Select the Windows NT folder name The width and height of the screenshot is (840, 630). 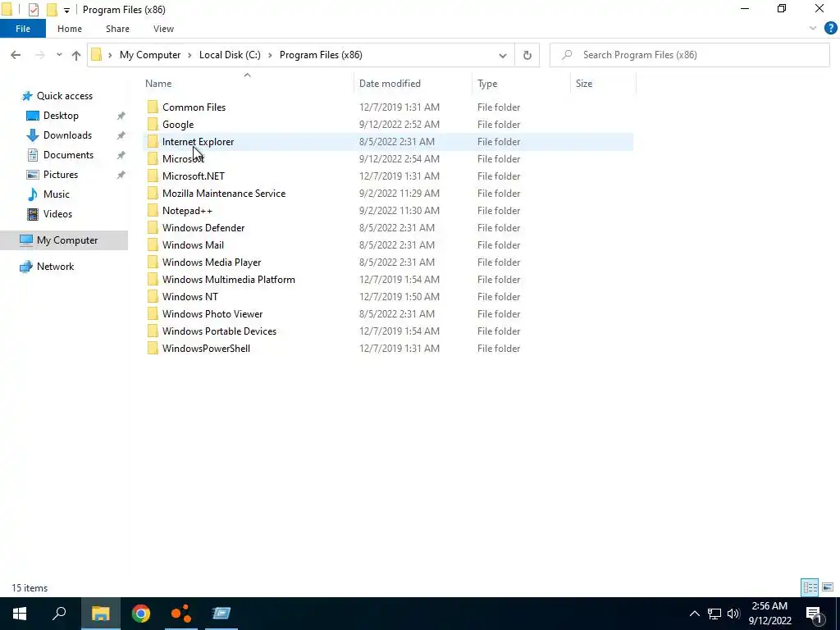pos(190,297)
